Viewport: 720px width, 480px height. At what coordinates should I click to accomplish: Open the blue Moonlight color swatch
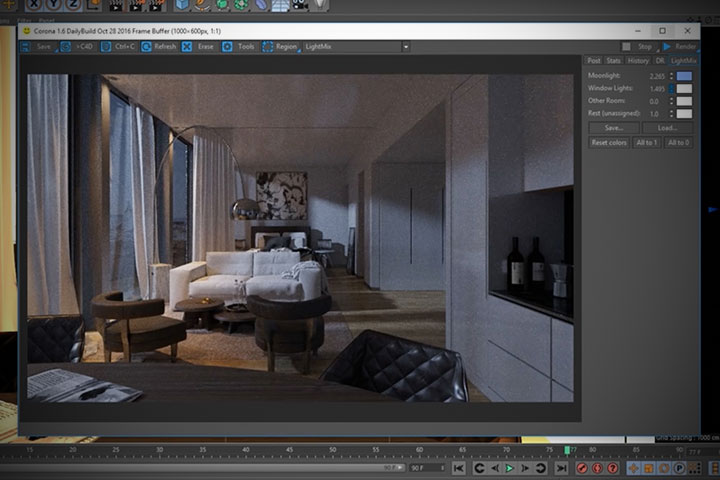[684, 76]
